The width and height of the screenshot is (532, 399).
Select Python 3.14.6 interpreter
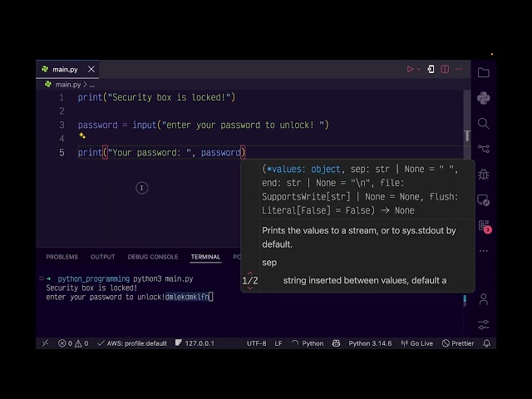[x=370, y=343]
